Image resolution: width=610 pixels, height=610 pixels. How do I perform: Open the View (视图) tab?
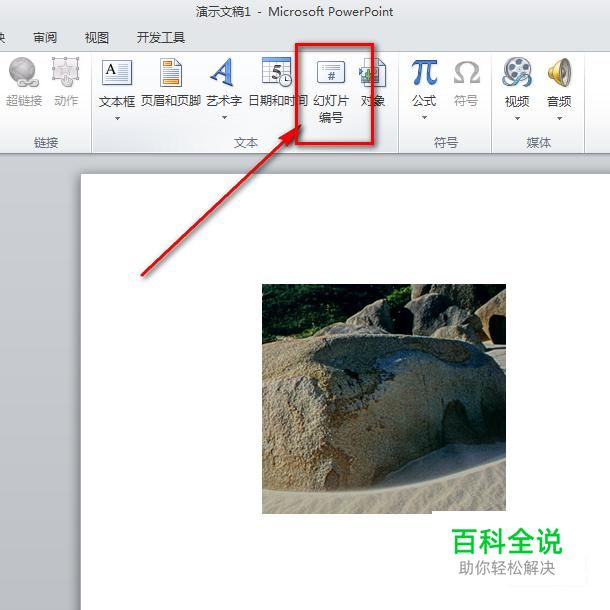(96, 38)
